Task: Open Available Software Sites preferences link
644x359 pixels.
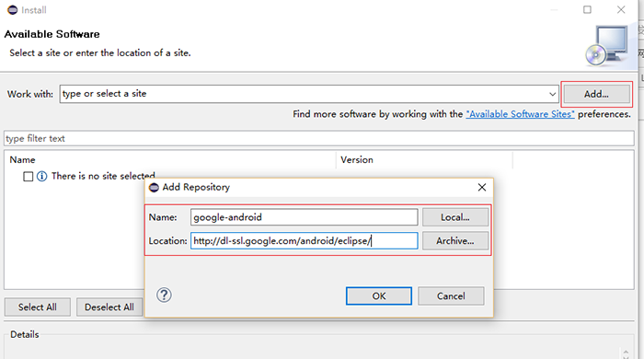Action: [520, 114]
